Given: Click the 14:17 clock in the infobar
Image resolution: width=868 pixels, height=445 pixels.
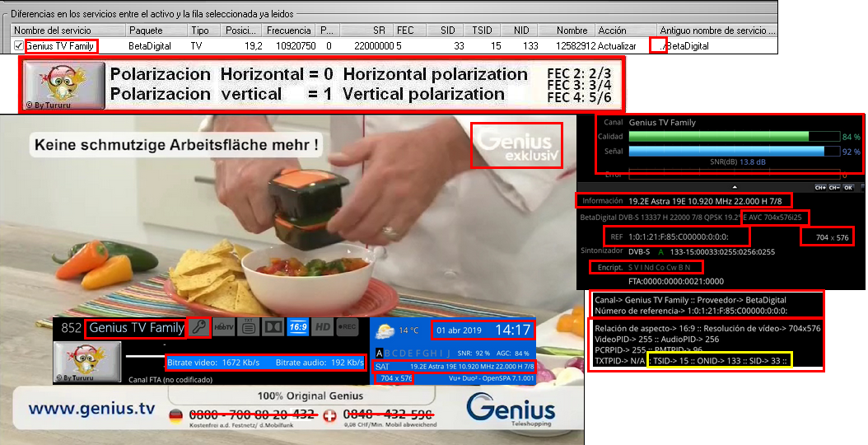Looking at the screenshot, I should tap(512, 330).
